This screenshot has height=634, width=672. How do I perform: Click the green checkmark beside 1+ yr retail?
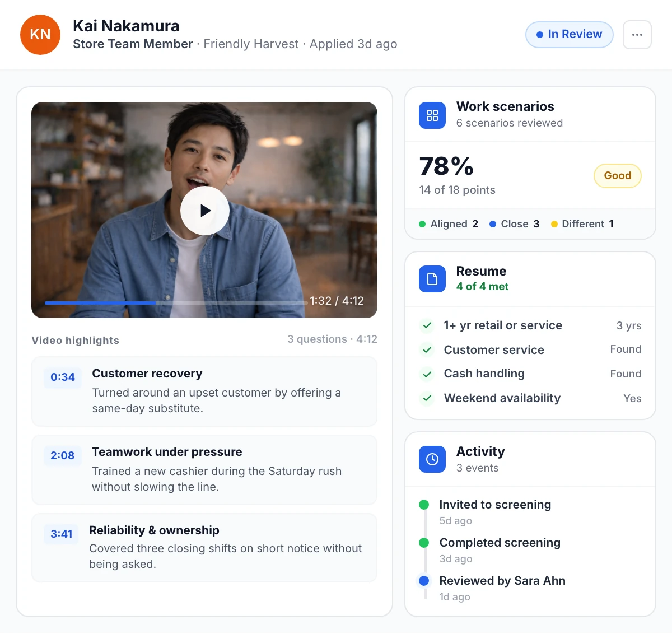[x=427, y=325]
